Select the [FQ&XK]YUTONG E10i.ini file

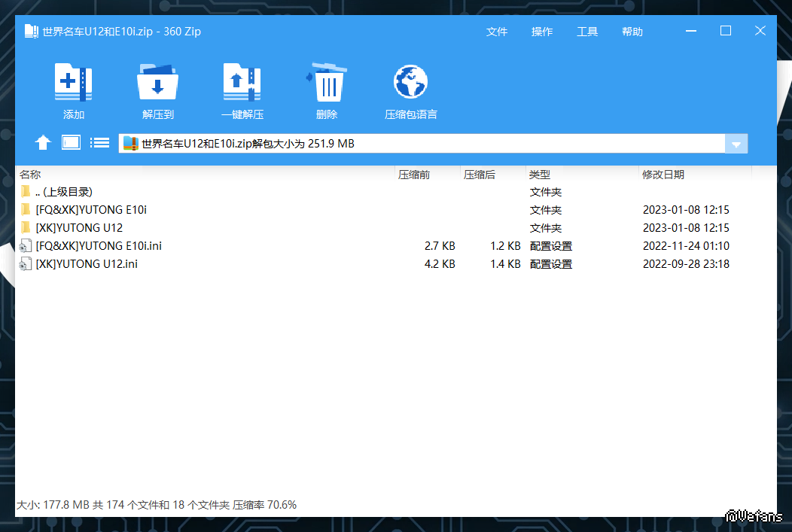point(99,246)
